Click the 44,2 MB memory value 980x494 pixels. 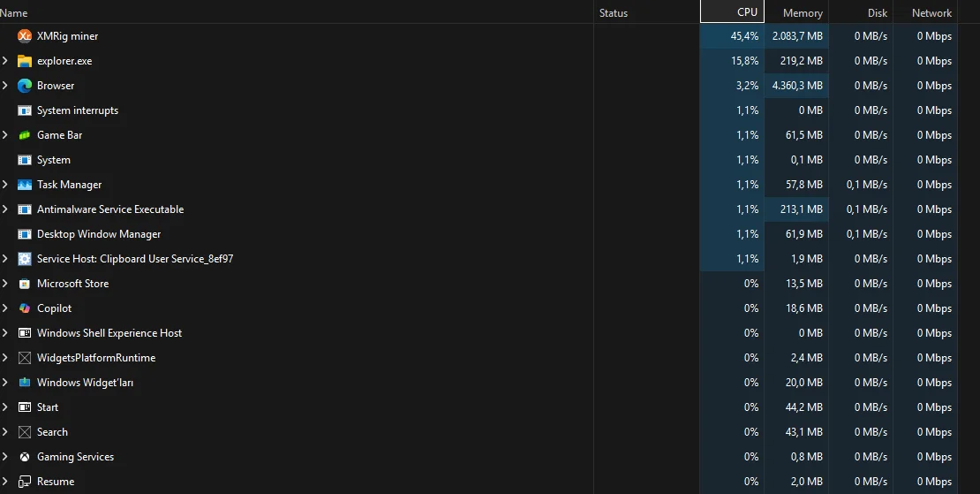click(x=803, y=407)
